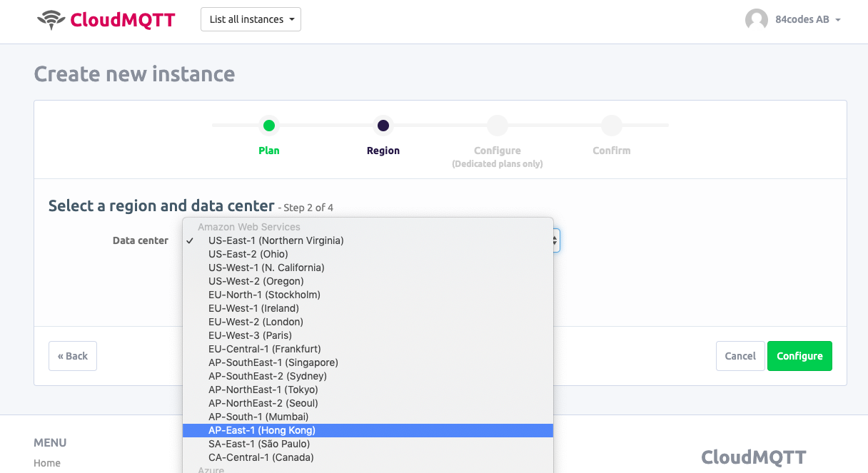Select US-East-1 (Northern Virginia) option
The width and height of the screenshot is (868, 473).
coord(368,240)
